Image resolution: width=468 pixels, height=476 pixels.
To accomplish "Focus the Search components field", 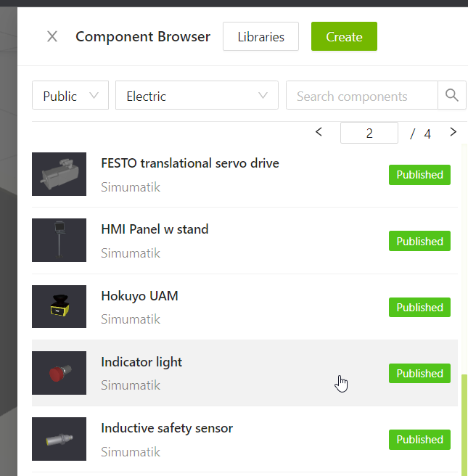I will 362,95.
